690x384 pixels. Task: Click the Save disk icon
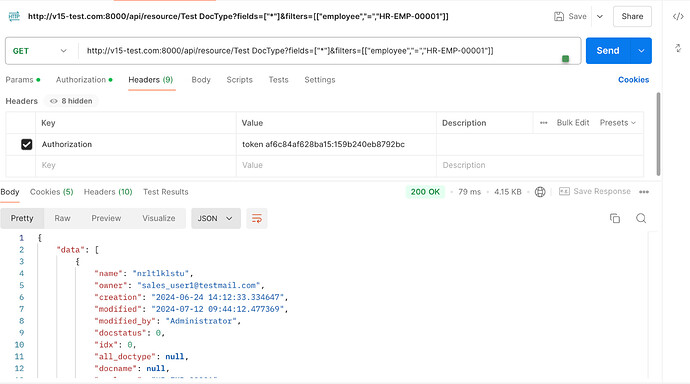pos(559,16)
